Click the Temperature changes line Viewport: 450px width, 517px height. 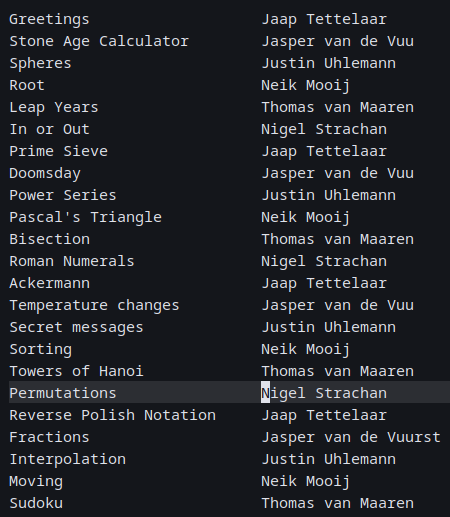[x=94, y=306]
